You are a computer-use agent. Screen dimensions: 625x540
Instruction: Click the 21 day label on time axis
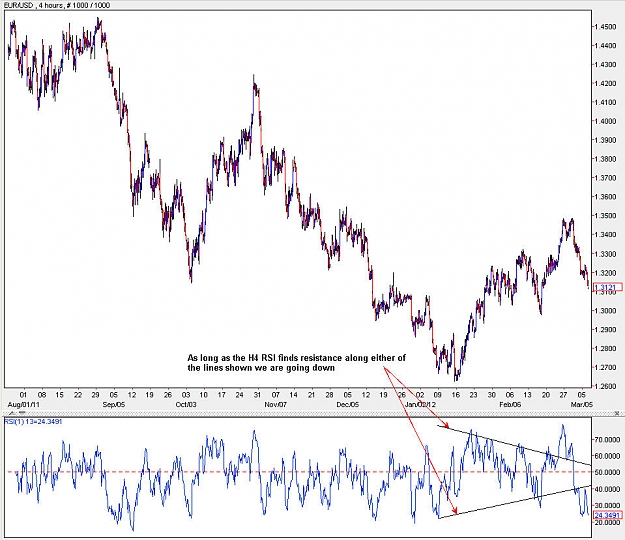click(311, 395)
